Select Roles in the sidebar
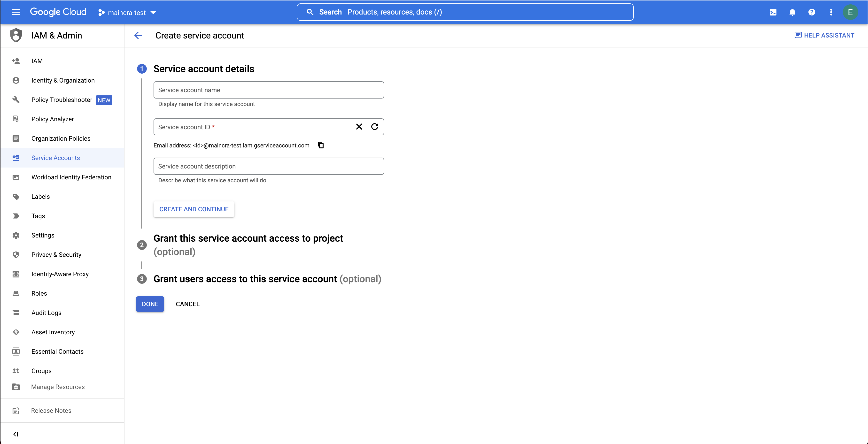This screenshot has width=868, height=444. 39,293
